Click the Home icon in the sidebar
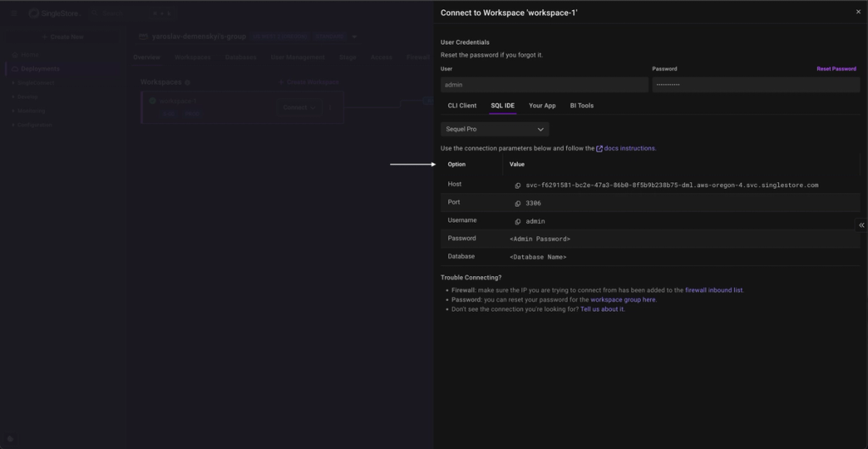The image size is (868, 449). pos(15,55)
